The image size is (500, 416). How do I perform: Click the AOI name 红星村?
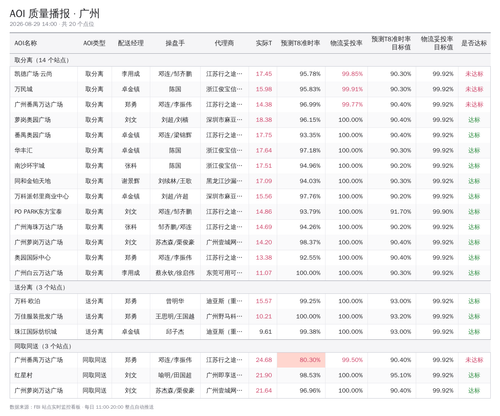[23, 375]
